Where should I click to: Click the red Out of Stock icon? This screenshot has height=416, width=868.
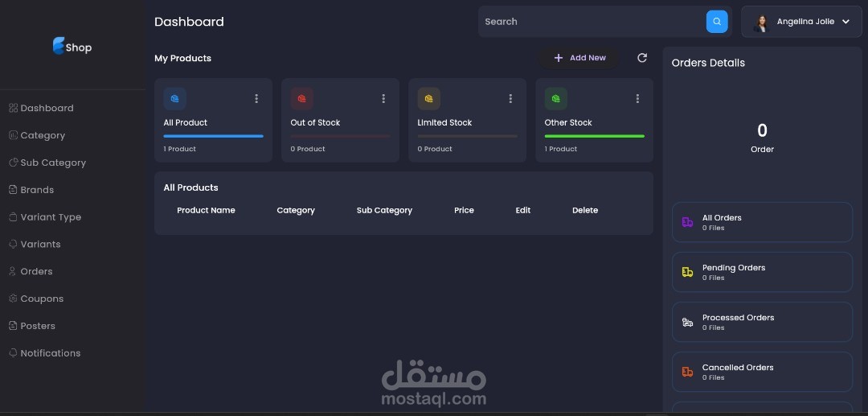click(301, 99)
